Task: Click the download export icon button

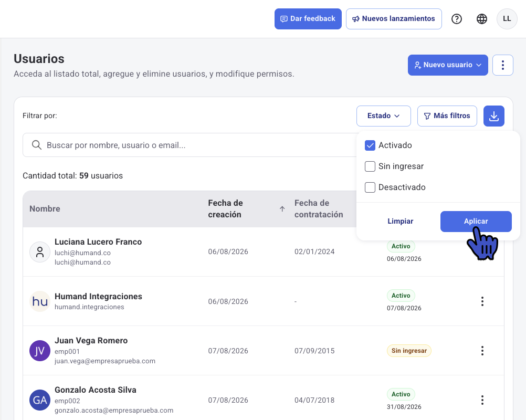Action: (494, 116)
